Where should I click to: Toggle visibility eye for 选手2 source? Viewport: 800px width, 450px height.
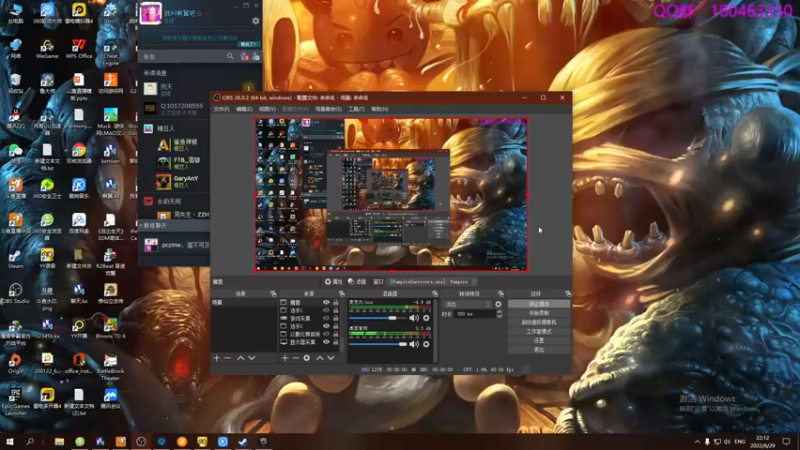pos(326,326)
